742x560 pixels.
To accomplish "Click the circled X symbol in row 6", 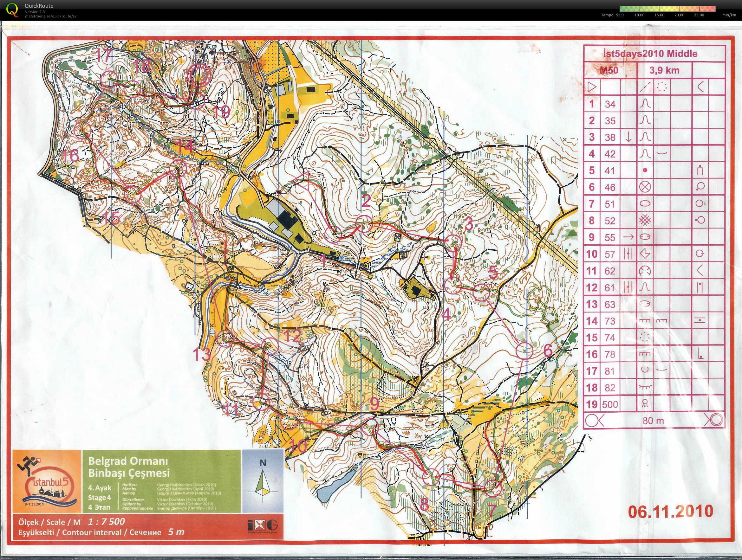I will pos(645,187).
